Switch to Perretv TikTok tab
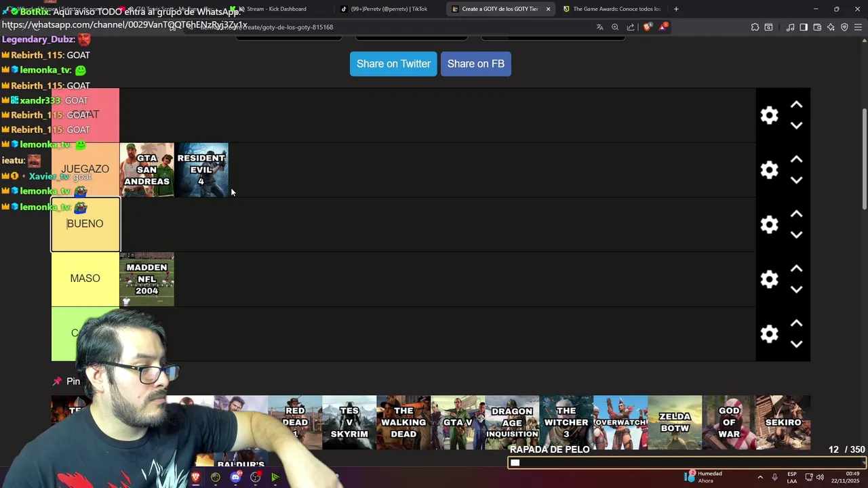 (389, 9)
